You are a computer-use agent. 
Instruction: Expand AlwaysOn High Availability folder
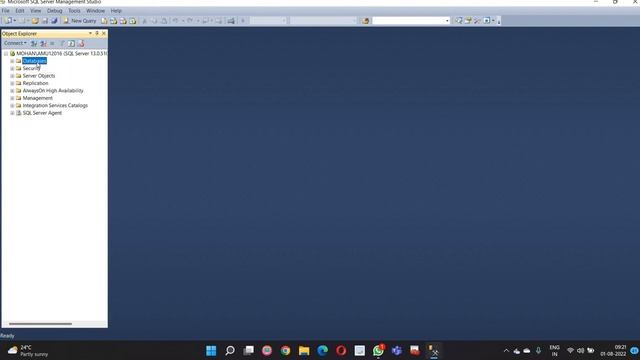tap(12, 91)
